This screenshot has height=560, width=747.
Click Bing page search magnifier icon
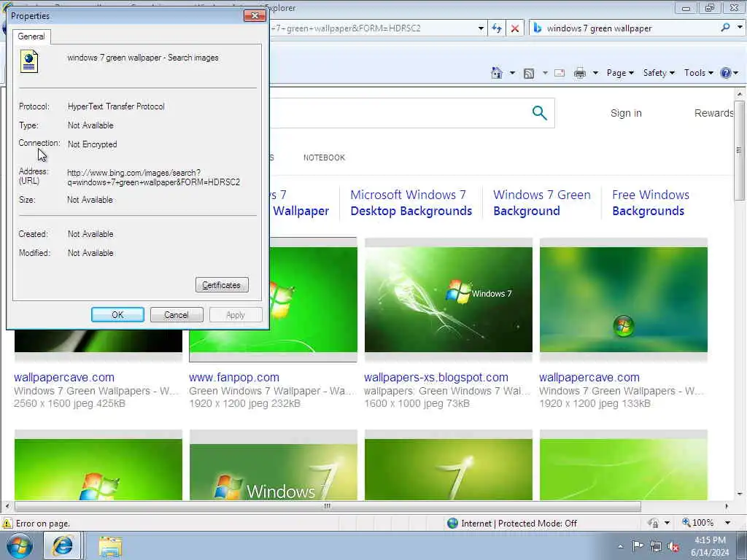click(x=539, y=113)
